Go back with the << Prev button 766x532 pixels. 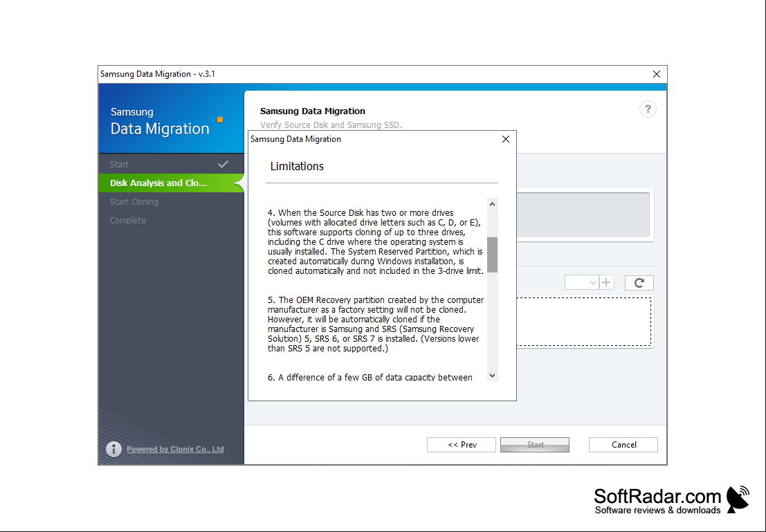[x=461, y=445]
